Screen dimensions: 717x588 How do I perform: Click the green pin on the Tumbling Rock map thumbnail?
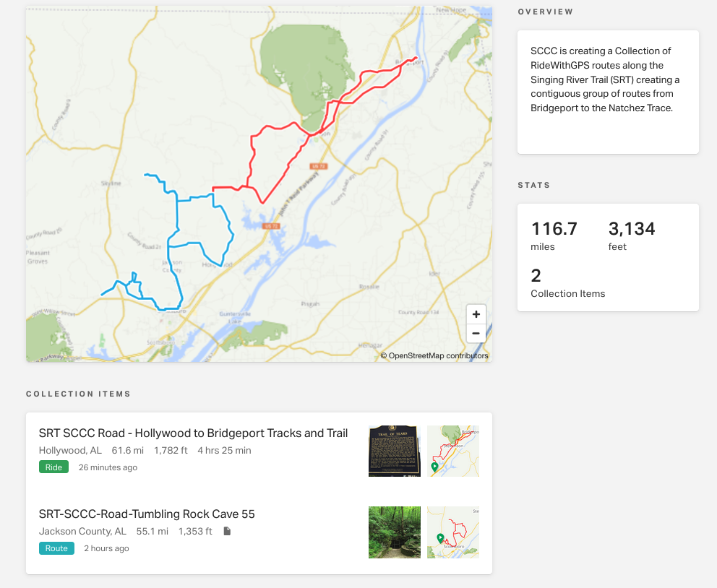(439, 539)
